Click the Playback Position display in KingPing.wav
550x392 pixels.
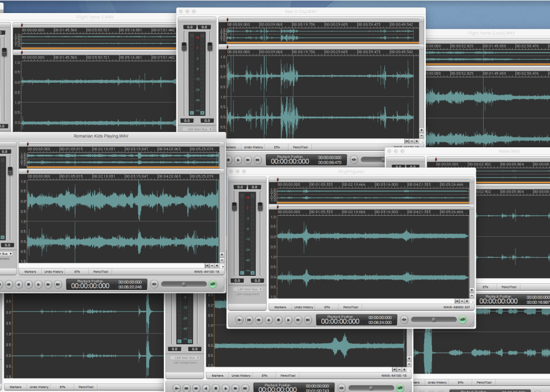[340, 319]
